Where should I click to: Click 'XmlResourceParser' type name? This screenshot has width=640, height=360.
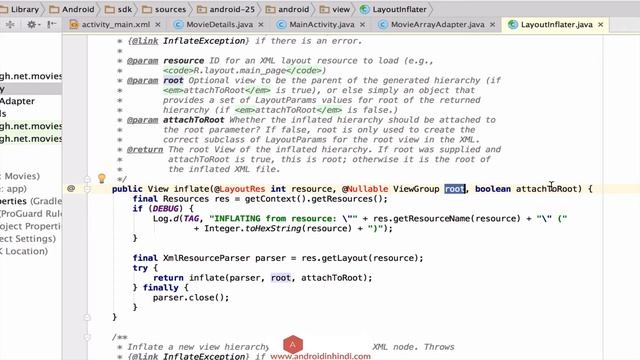pyautogui.click(x=207, y=258)
